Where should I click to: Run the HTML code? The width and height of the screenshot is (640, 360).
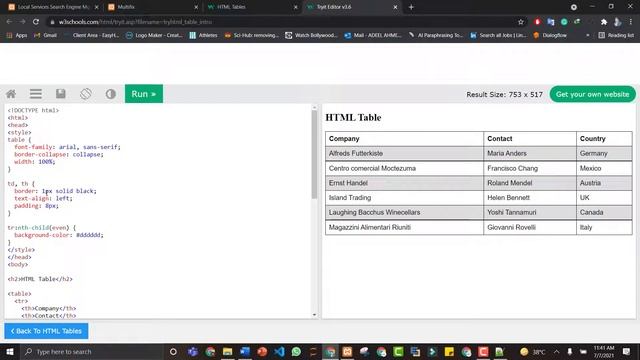click(144, 94)
